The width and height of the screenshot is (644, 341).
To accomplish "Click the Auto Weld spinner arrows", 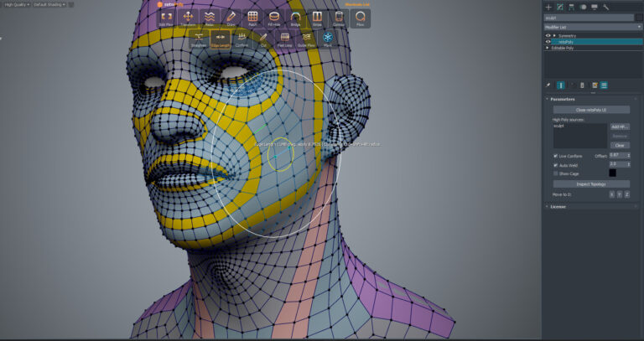I will click(628, 164).
